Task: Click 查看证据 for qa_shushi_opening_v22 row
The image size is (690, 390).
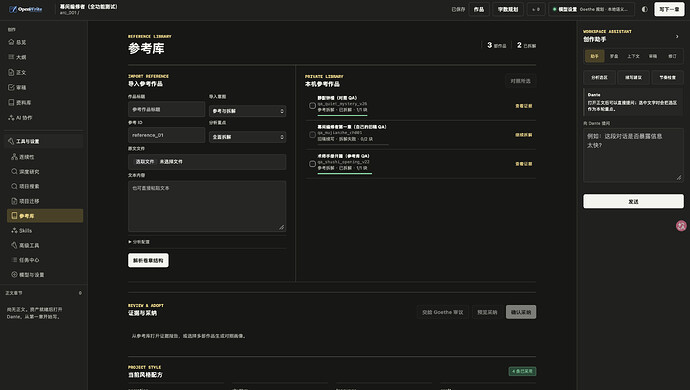Action: 524,164
